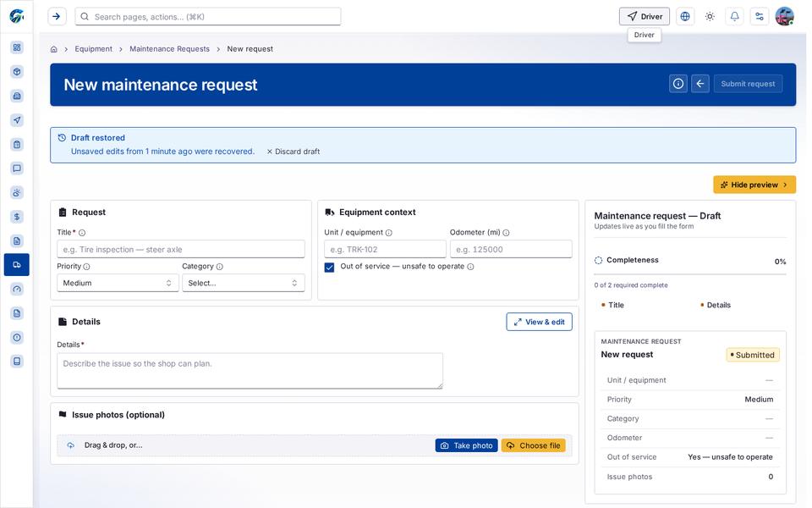The image size is (812, 508).
Task: Click the search pages and actions box
Action: [208, 17]
